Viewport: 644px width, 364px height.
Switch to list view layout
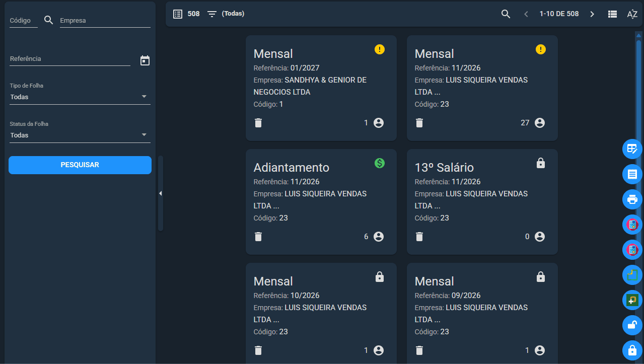(613, 14)
